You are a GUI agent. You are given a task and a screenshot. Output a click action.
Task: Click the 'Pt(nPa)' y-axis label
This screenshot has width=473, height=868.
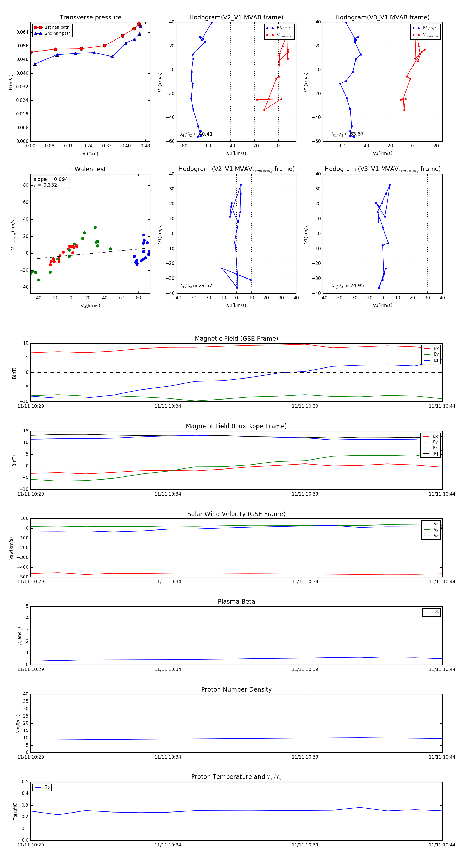coord(11,82)
